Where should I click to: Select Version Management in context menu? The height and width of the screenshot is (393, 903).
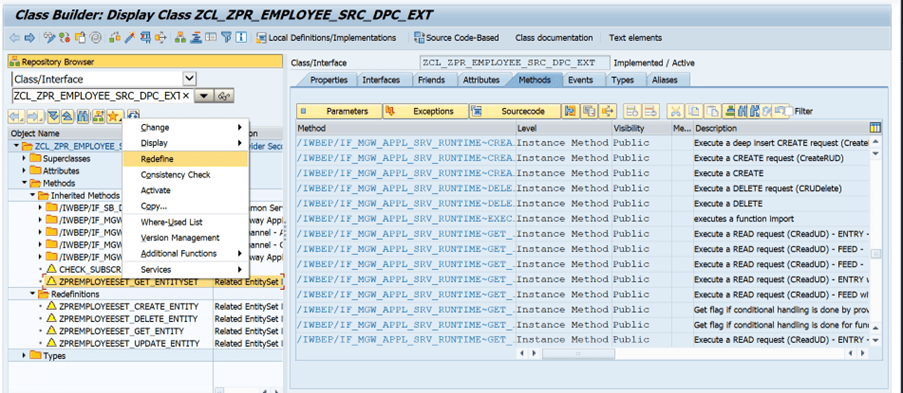click(185, 237)
